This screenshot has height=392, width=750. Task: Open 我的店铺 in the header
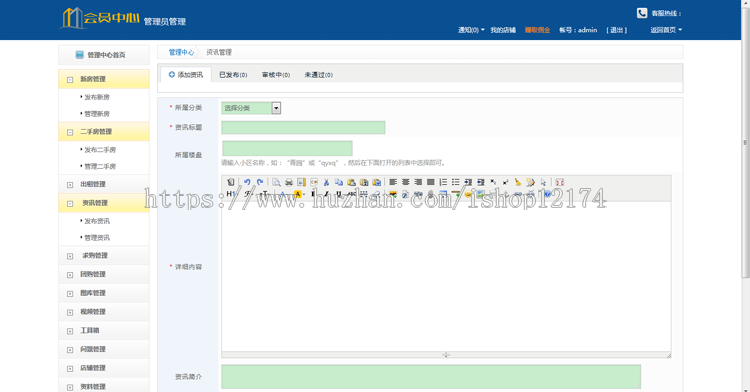[x=503, y=30]
